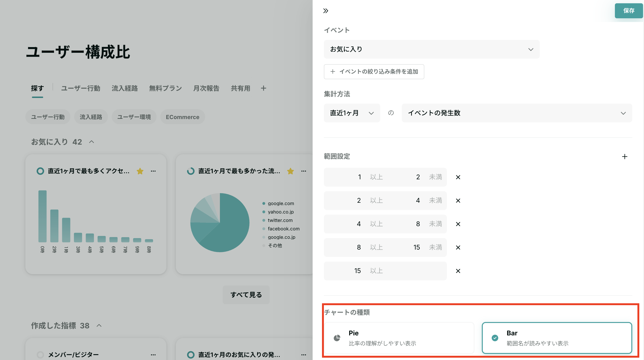Unfavorite 直近1ヶ月で最も多かった流 card star

290,171
